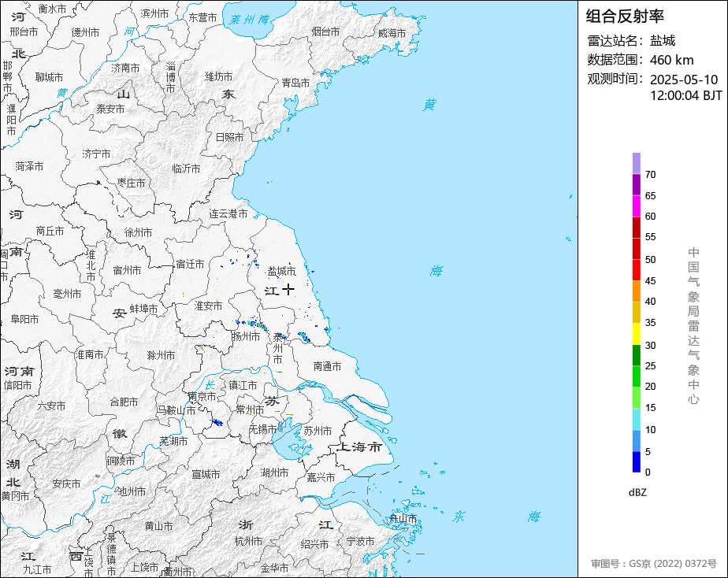Click the 徐州市 city label
This screenshot has height=578, width=728.
point(139,232)
